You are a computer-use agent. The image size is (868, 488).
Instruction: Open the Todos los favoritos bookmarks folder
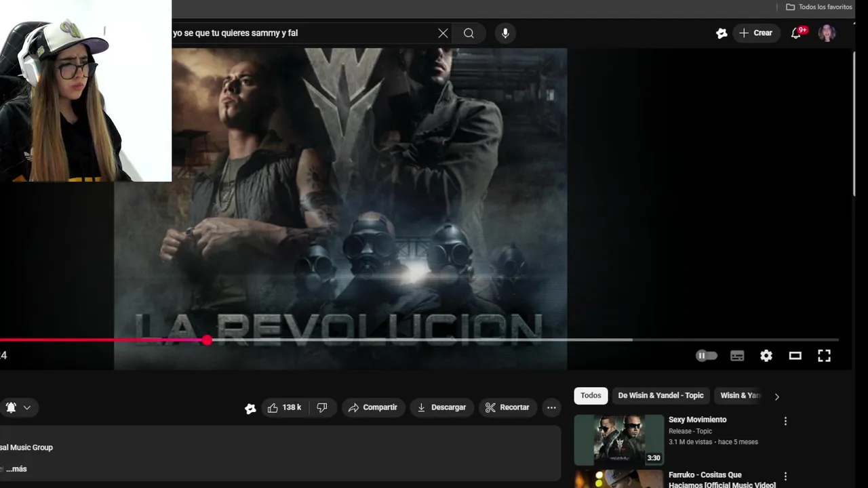click(x=818, y=7)
